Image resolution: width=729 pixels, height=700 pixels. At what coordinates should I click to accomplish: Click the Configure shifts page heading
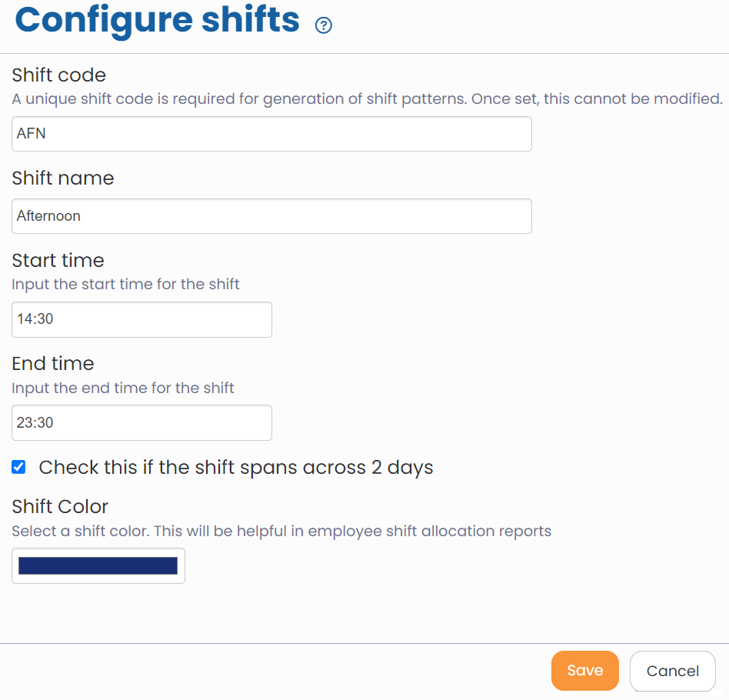click(x=157, y=22)
